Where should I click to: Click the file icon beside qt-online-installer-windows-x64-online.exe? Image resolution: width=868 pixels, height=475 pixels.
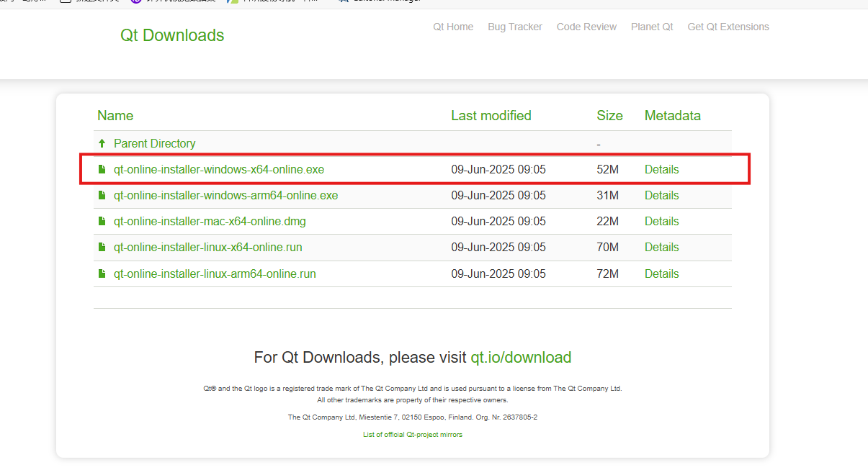coord(102,170)
